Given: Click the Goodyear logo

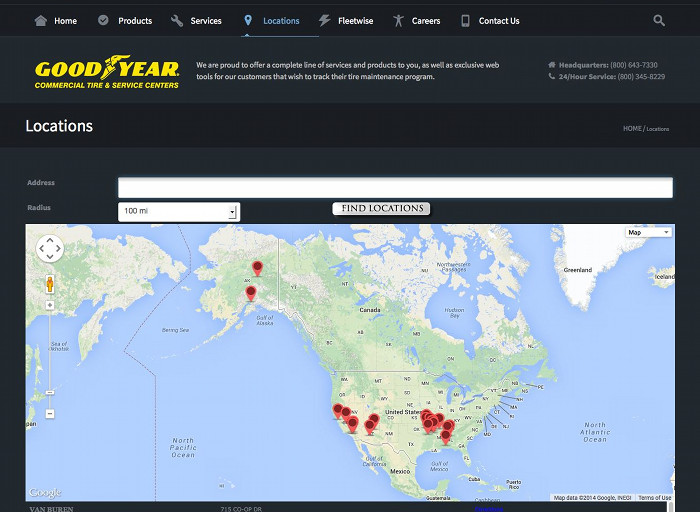Looking at the screenshot, I should pos(107,74).
